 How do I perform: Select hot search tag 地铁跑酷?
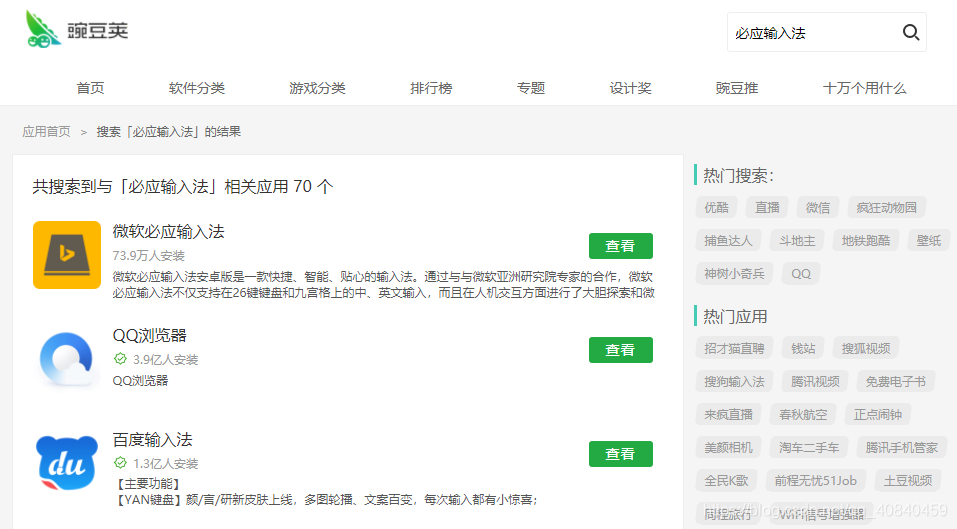tap(866, 240)
